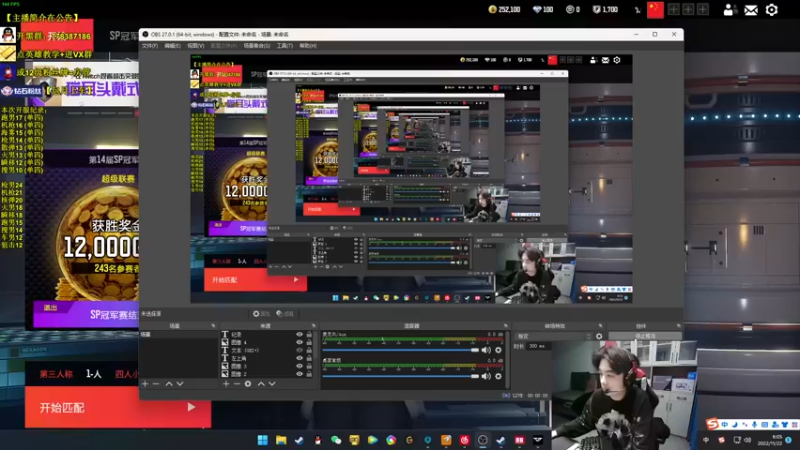Move source up with arrow icon
Image resolution: width=800 pixels, height=450 pixels.
pos(261,384)
